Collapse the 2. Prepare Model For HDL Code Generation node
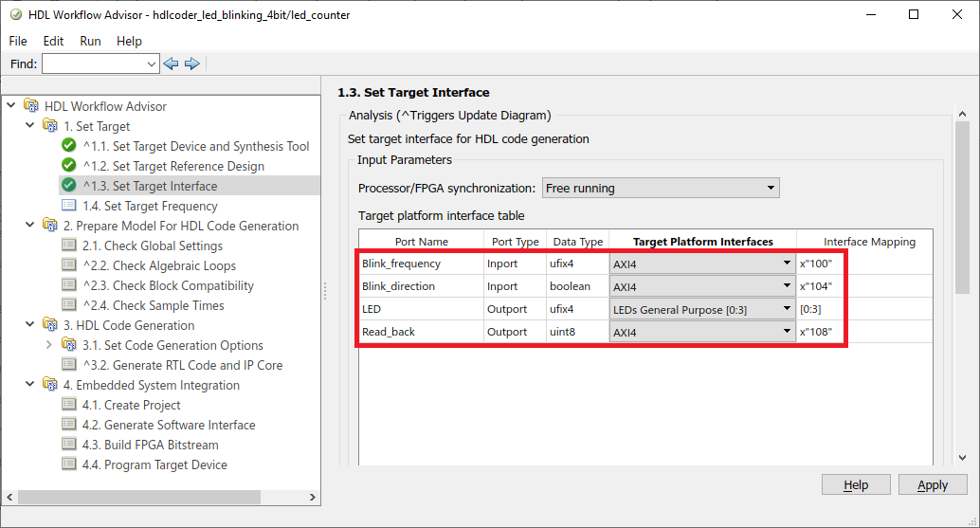Viewport: 980px width, 528px height. coord(29,225)
